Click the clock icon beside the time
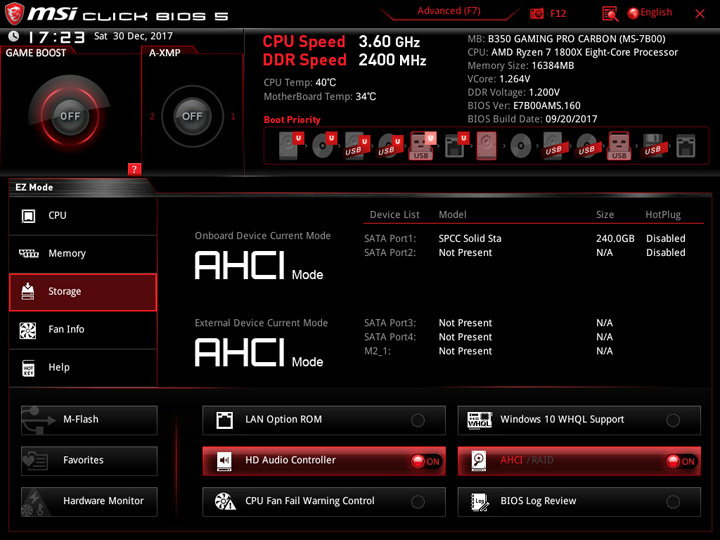The height and width of the screenshot is (540, 720). click(13, 36)
